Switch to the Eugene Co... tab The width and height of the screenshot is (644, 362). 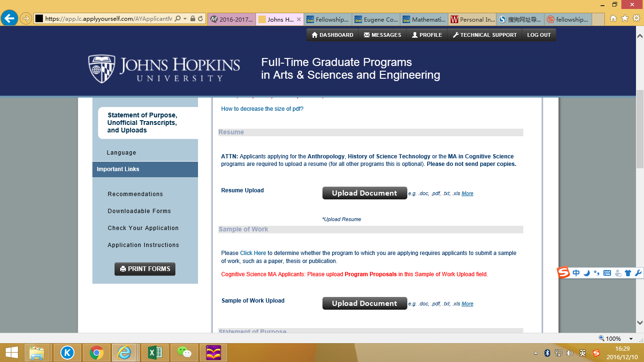(x=376, y=19)
